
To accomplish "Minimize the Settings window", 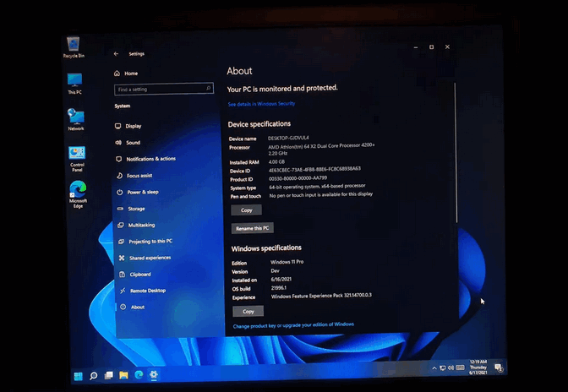I will click(x=416, y=47).
